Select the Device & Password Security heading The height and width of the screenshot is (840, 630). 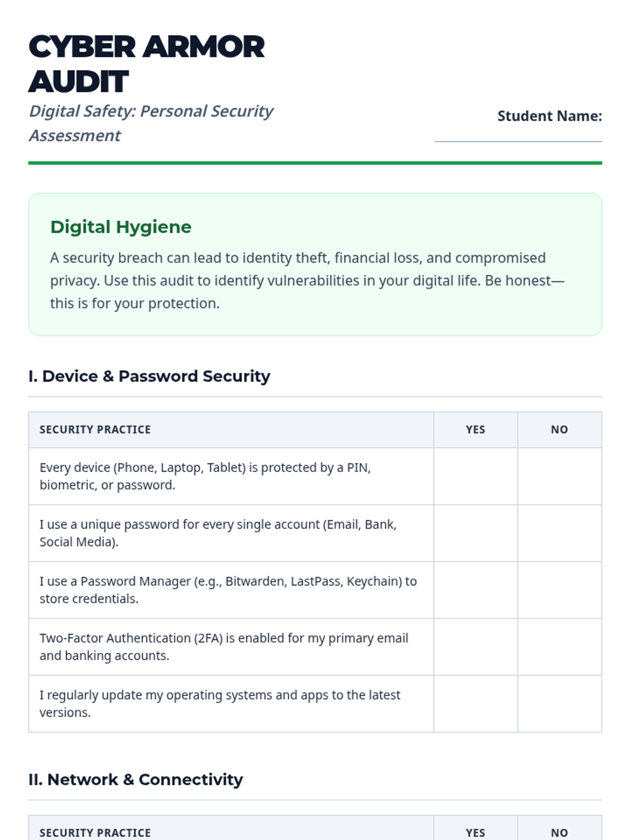tap(149, 376)
